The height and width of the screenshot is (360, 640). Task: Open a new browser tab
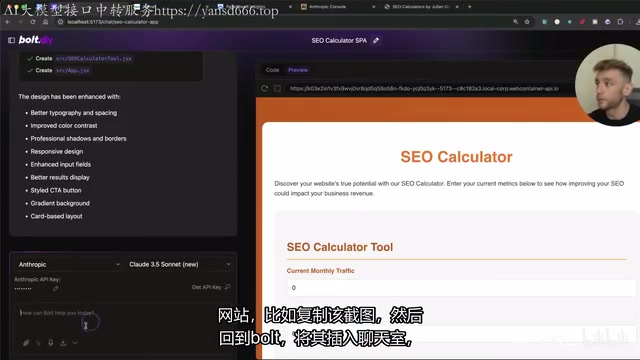click(x=470, y=7)
